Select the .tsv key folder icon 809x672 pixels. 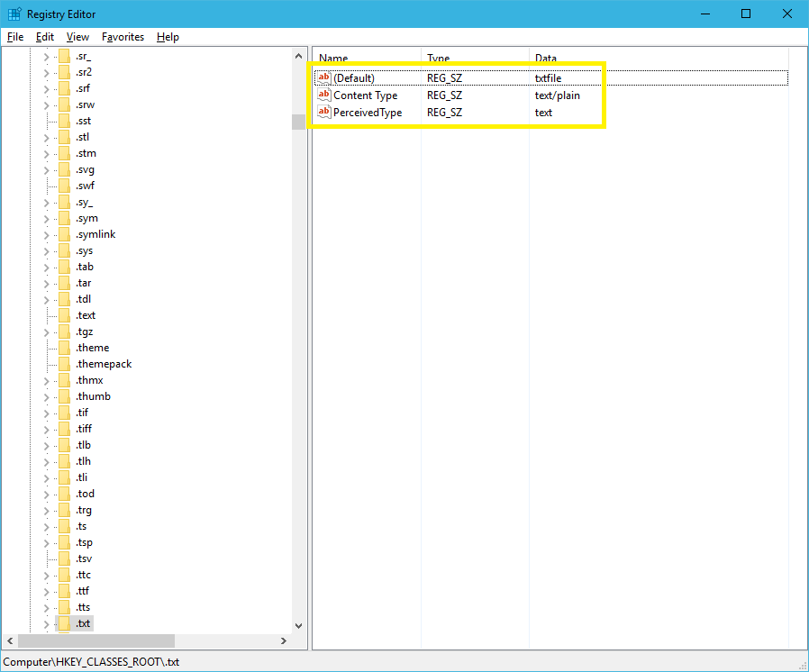65,558
